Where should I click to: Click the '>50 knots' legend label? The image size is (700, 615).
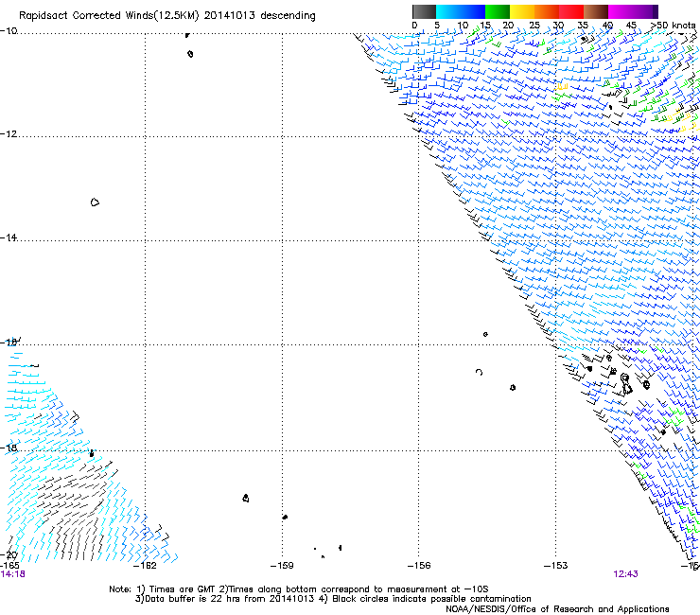tap(674, 26)
